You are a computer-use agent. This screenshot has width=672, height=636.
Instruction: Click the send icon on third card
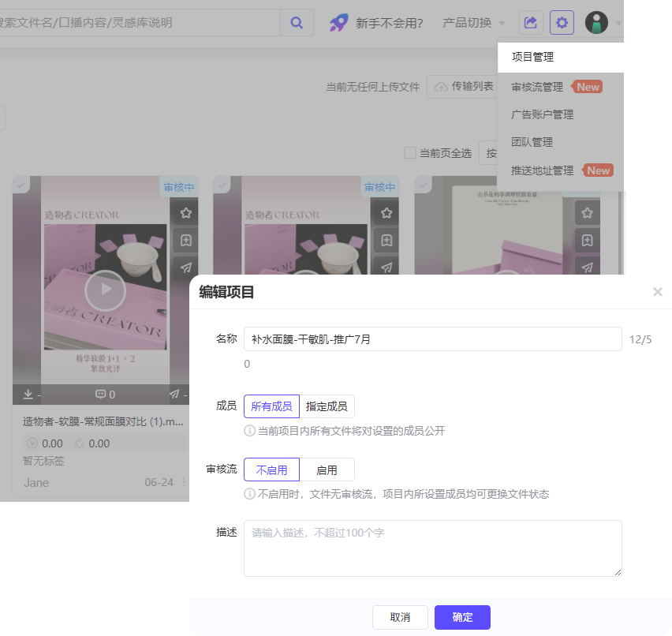(x=587, y=267)
